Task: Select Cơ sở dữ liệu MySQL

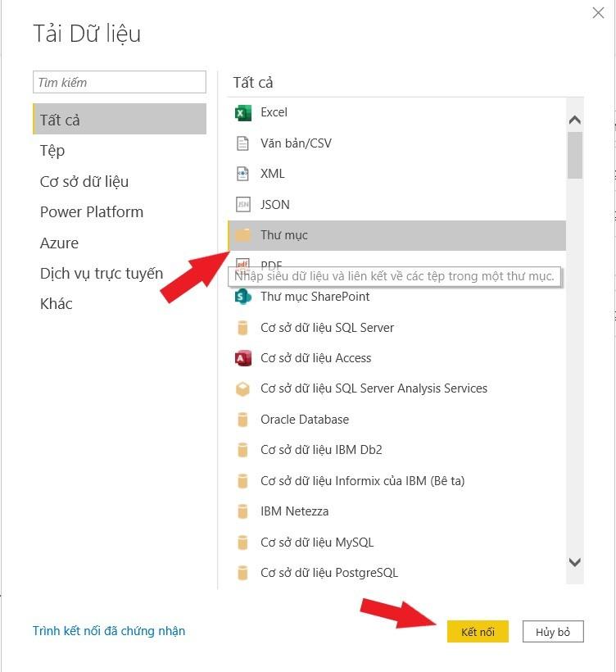Action: [396, 543]
